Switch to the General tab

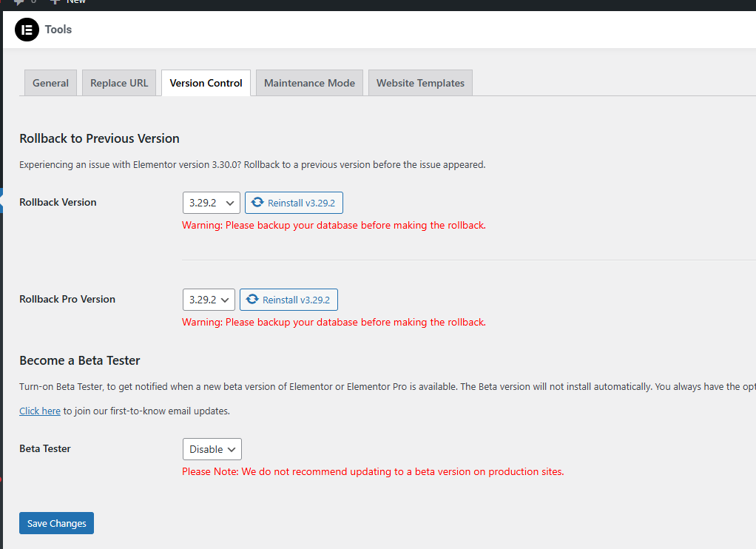(x=50, y=83)
